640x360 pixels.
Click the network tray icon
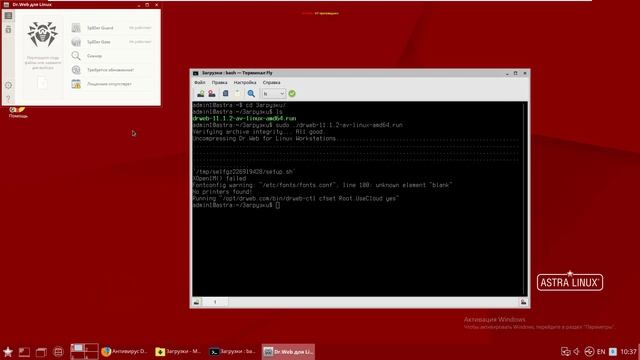pyautogui.click(x=565, y=351)
